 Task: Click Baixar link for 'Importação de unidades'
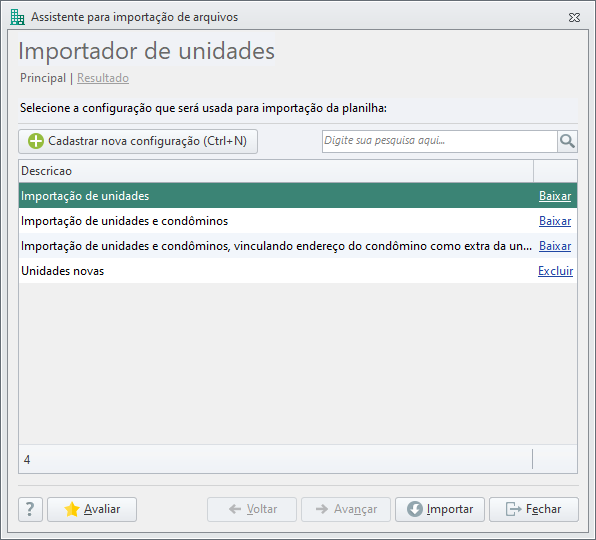555,196
